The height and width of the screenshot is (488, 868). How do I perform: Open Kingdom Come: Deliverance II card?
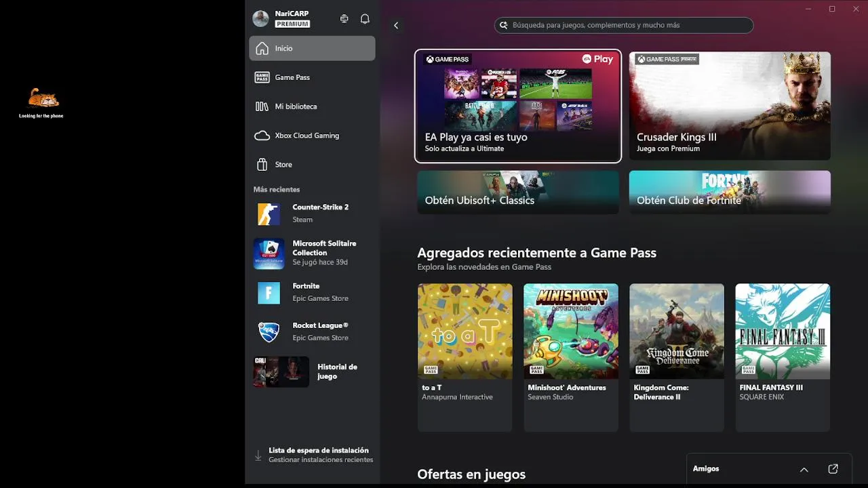pos(677,357)
